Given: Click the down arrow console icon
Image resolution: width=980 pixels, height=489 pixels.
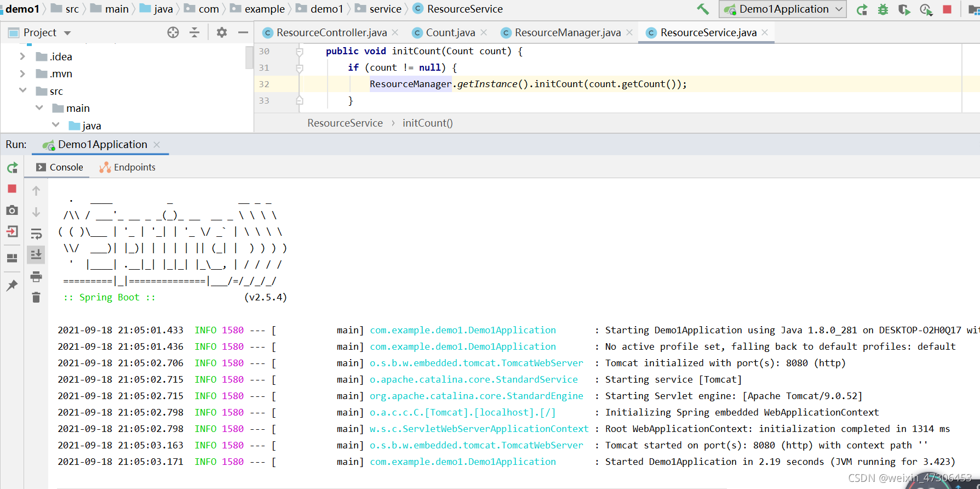Looking at the screenshot, I should tap(36, 212).
